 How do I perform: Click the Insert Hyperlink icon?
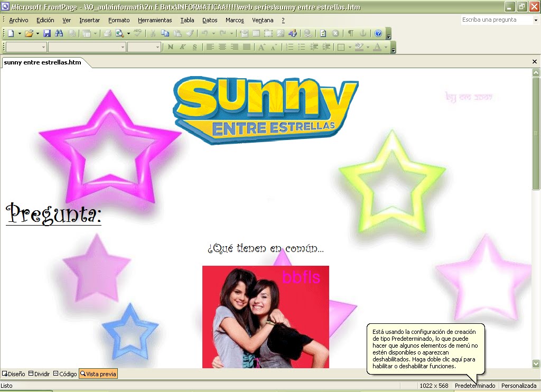[308, 33]
